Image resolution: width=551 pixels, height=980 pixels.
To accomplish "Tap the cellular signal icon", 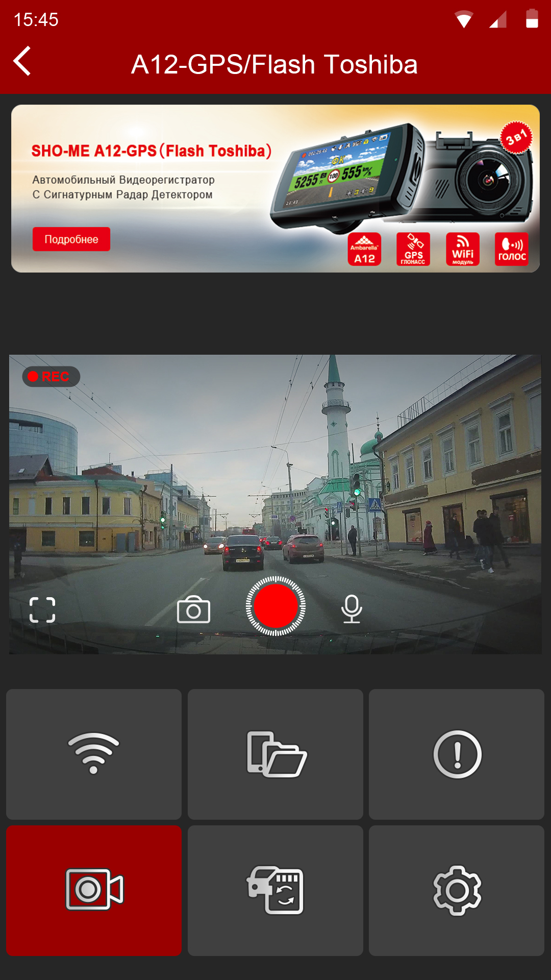I will point(498,19).
